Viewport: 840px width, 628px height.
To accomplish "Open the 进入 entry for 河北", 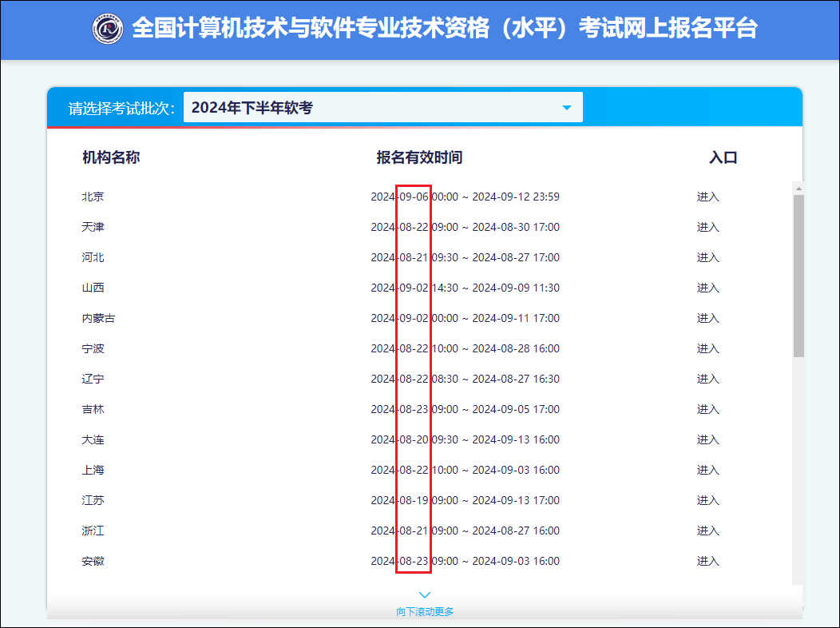I will (707, 256).
